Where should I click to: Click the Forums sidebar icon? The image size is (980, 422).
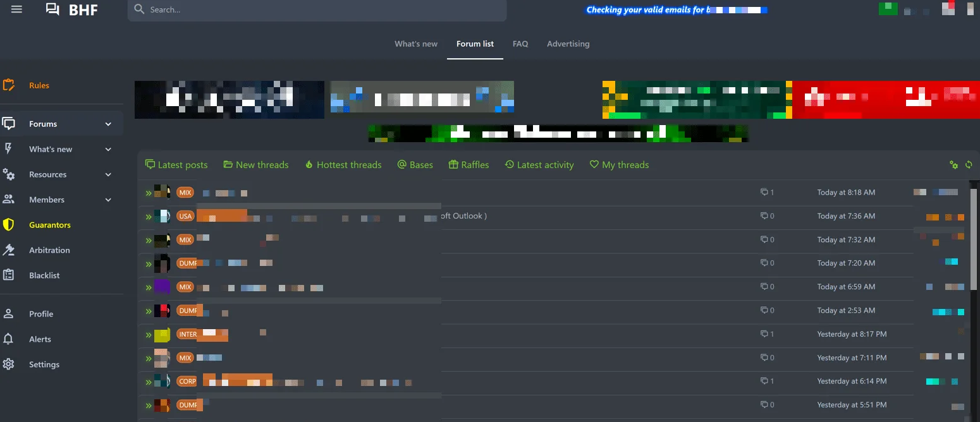tap(8, 123)
